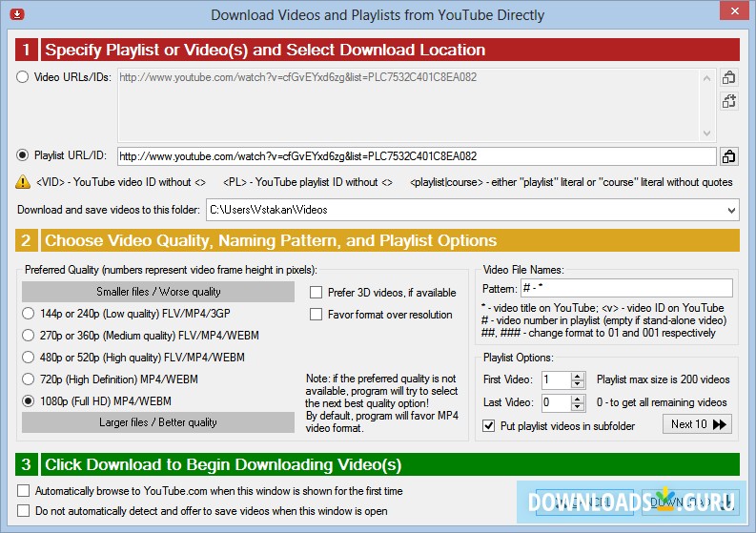The image size is (756, 533).
Task: Click the Last Video number field
Action: (556, 402)
